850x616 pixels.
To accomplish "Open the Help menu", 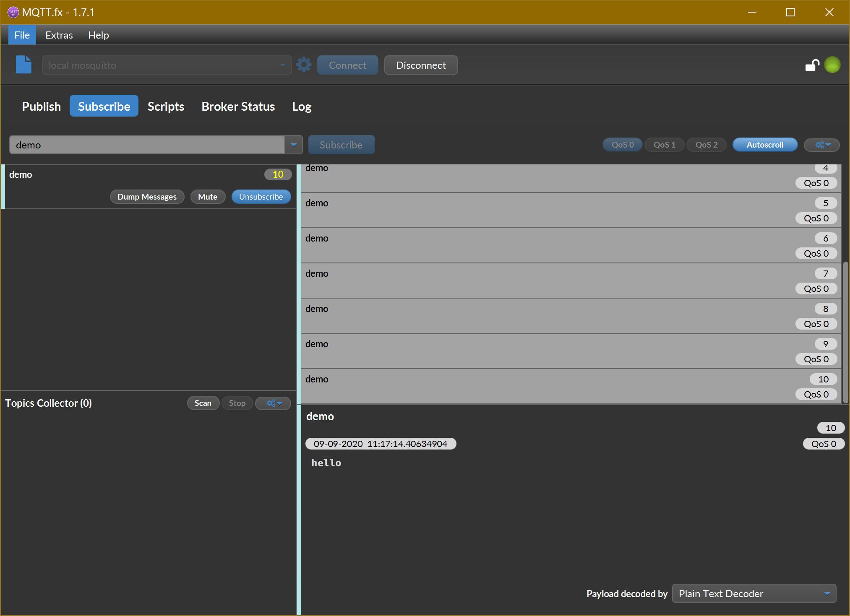I will tap(99, 35).
